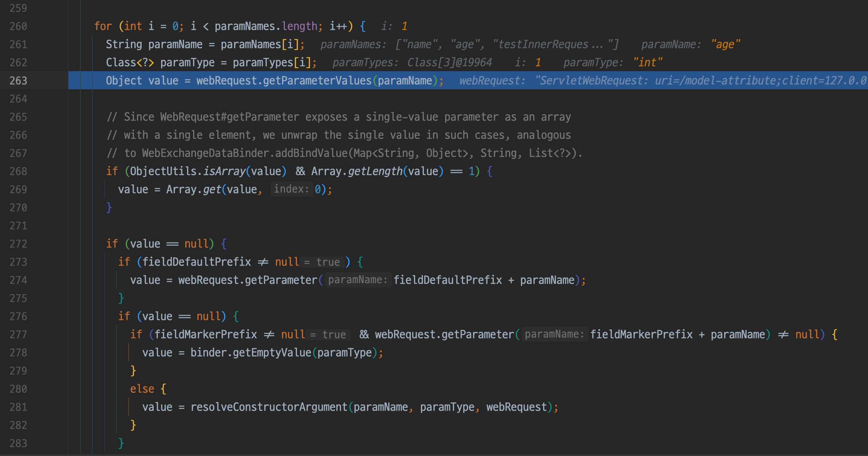This screenshot has width=868, height=456.
Task: Click the getParameterValues method call
Action: pyautogui.click(x=317, y=81)
